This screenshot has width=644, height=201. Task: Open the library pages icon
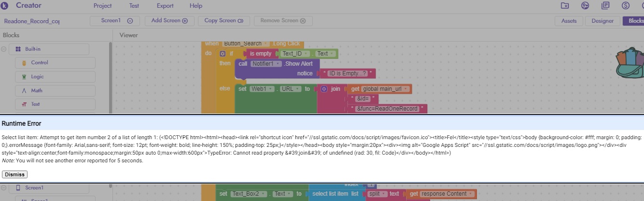click(x=605, y=6)
